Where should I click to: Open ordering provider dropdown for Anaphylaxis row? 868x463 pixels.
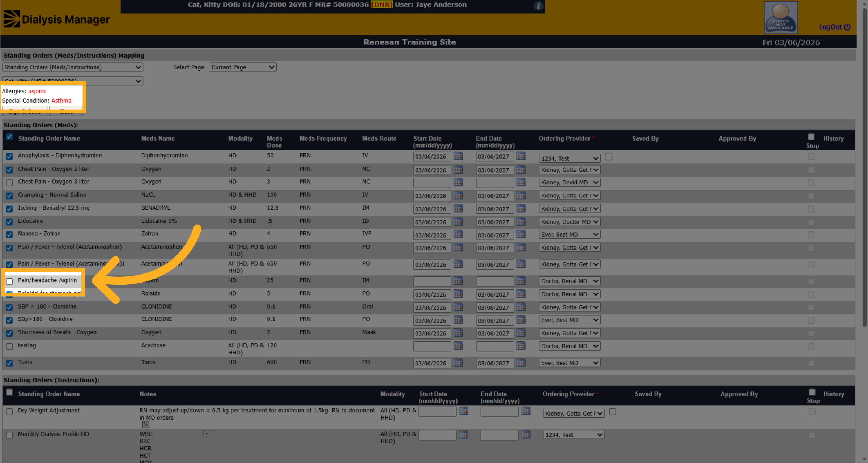pyautogui.click(x=570, y=158)
